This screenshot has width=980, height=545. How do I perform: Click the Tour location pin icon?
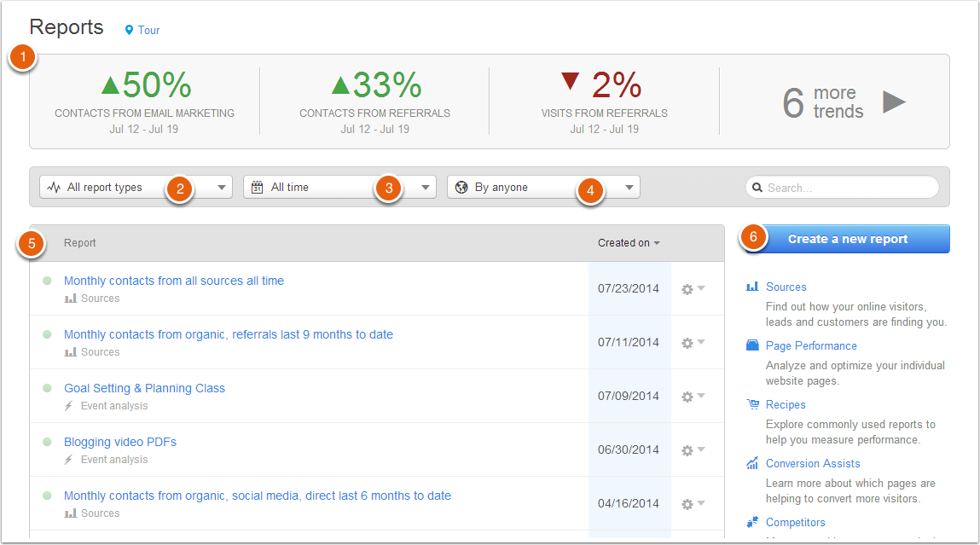pos(130,31)
